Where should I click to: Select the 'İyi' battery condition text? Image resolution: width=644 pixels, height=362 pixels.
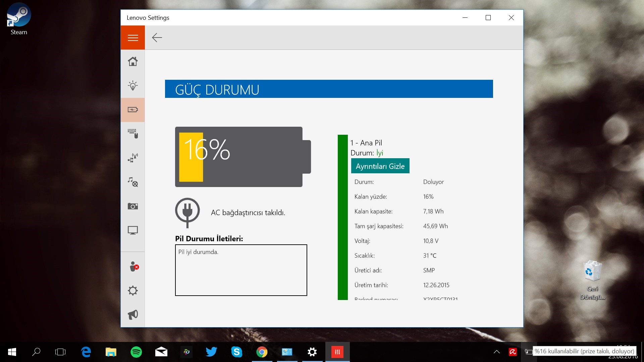tap(380, 153)
